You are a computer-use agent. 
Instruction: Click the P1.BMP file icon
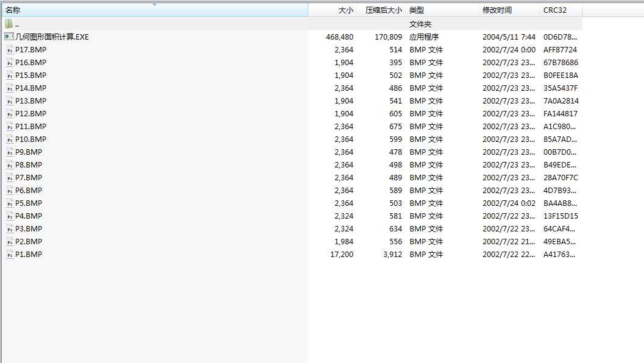point(10,254)
